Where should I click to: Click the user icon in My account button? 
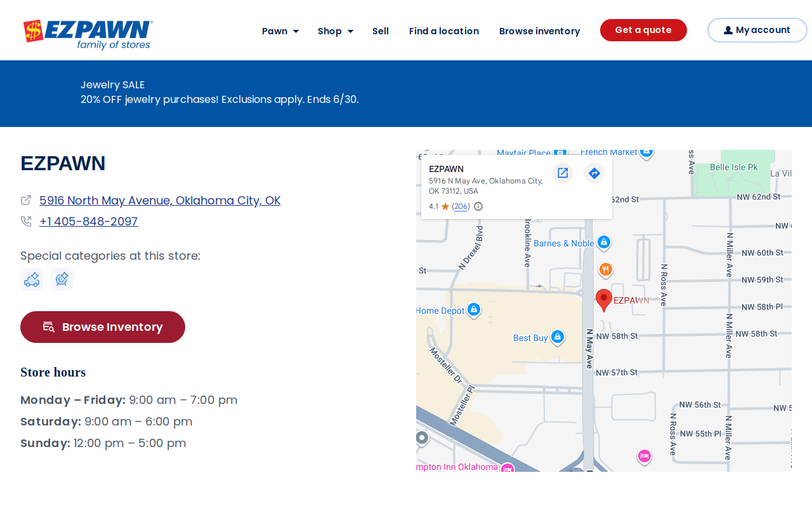[728, 30]
